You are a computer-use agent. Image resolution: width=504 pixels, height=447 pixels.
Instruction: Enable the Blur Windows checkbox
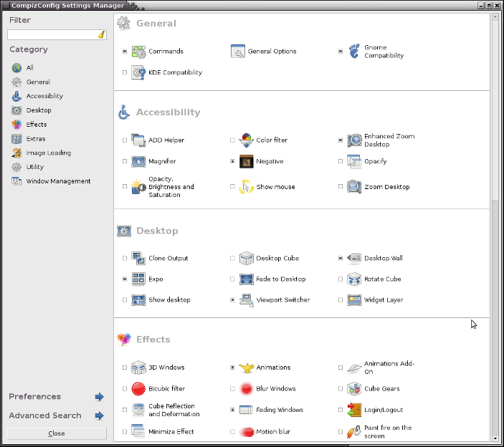232,389
